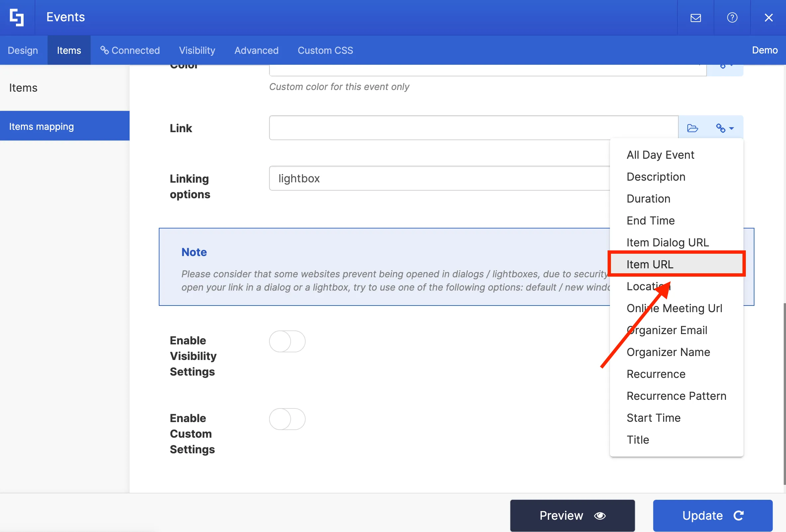Viewport: 786px width, 532px height.
Task: Open the Custom CSS tab
Action: click(325, 50)
